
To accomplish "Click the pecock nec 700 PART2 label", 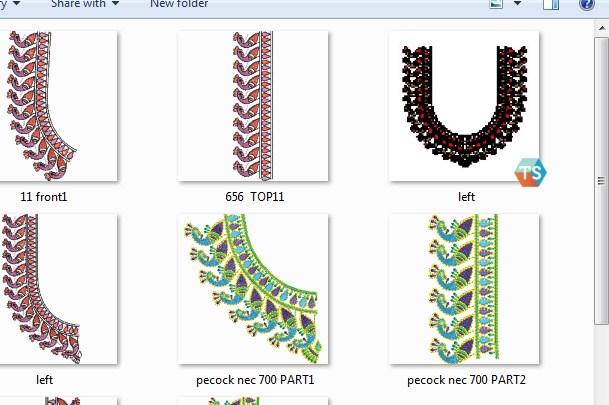I will (x=466, y=380).
